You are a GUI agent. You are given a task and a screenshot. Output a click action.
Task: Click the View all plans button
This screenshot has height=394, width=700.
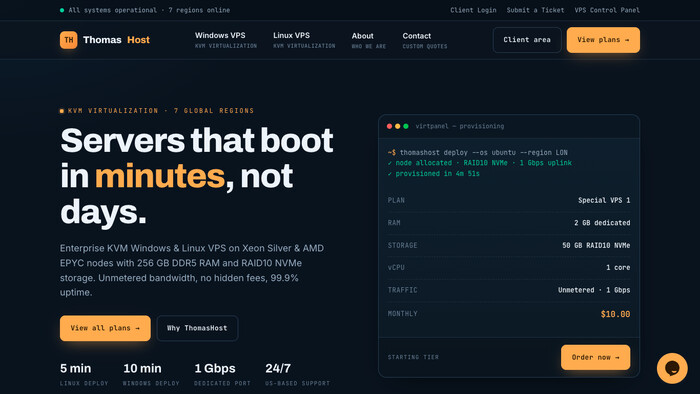point(105,328)
